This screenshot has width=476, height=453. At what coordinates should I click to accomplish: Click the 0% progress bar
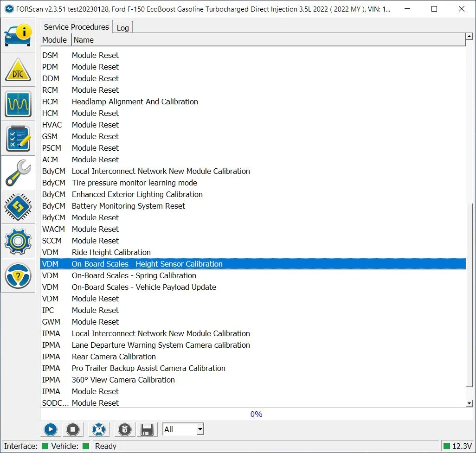coord(256,414)
